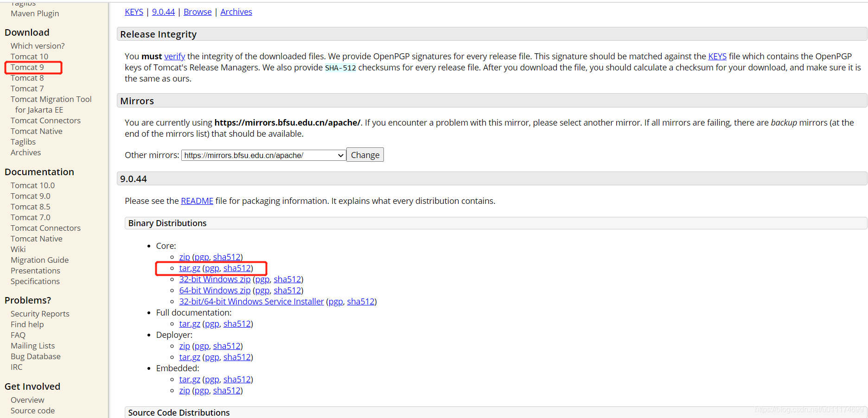Download Full documentation tar.gz
The height and width of the screenshot is (418, 868).
(190, 323)
